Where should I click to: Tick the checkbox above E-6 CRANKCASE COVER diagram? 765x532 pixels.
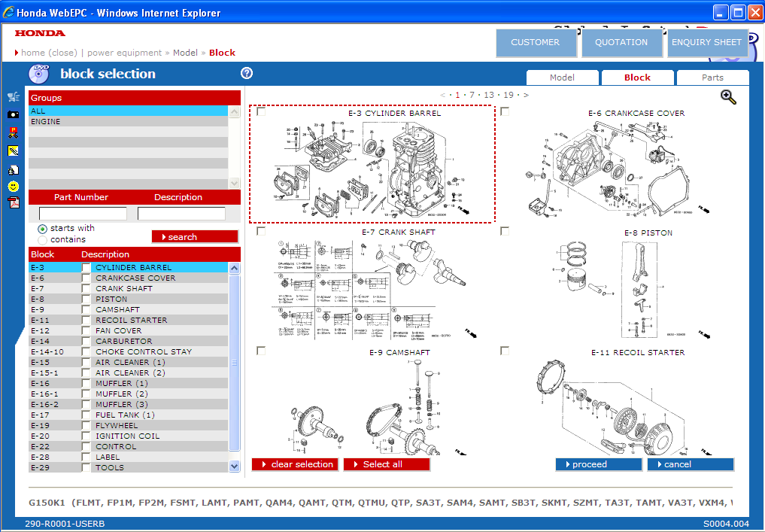[505, 112]
